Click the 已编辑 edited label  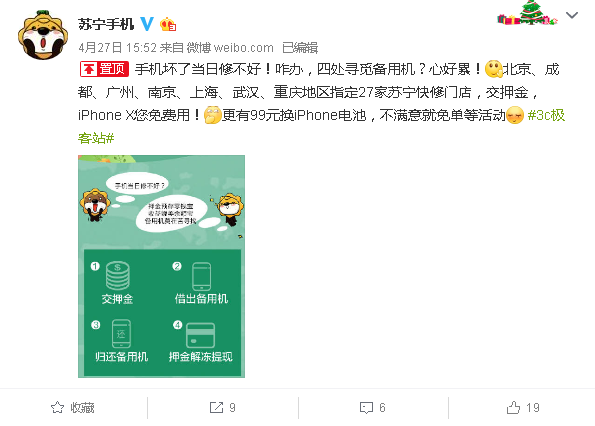(300, 48)
